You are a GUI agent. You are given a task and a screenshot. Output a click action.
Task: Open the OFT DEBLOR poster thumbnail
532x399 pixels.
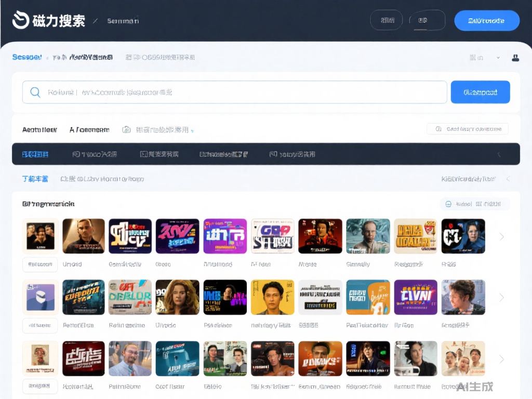click(x=130, y=297)
